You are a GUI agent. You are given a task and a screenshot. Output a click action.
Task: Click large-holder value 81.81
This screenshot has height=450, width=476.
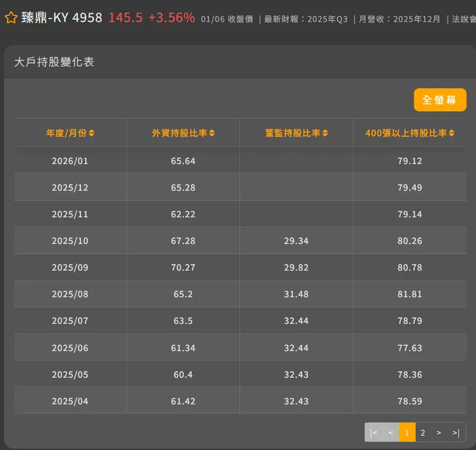point(410,294)
